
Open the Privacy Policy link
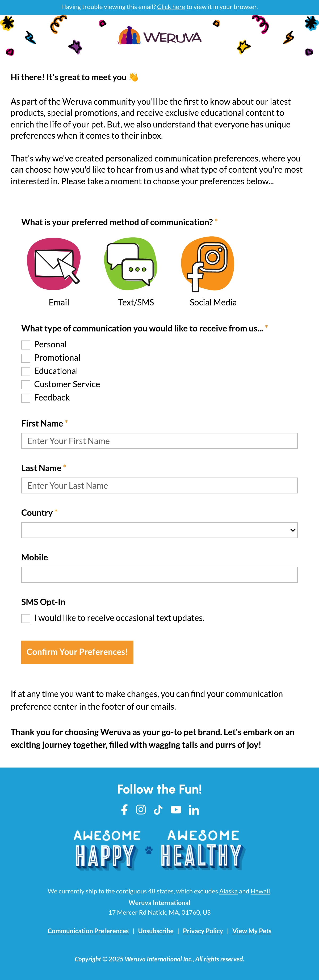[203, 931]
